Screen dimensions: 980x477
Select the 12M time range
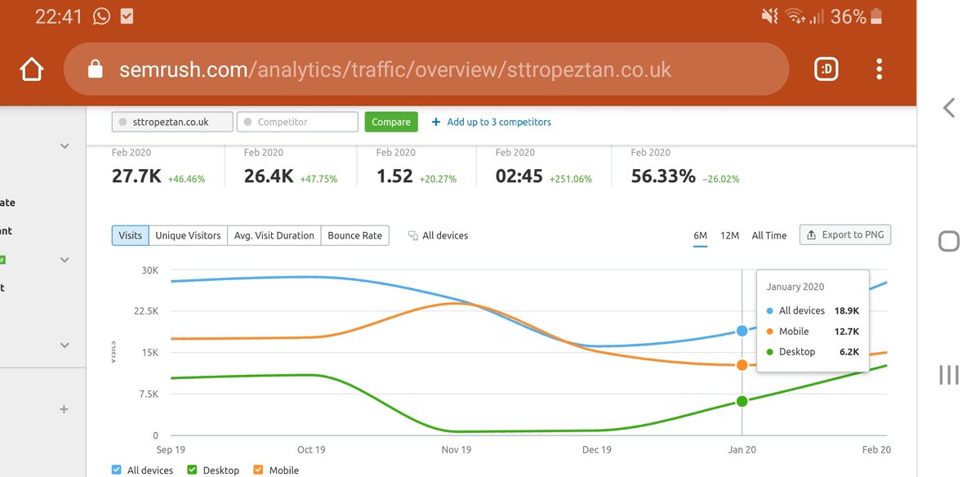tap(729, 235)
